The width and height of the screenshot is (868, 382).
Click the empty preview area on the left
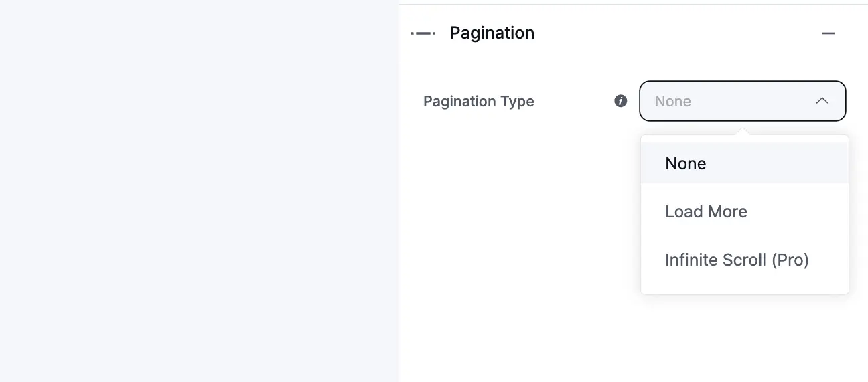click(x=199, y=191)
